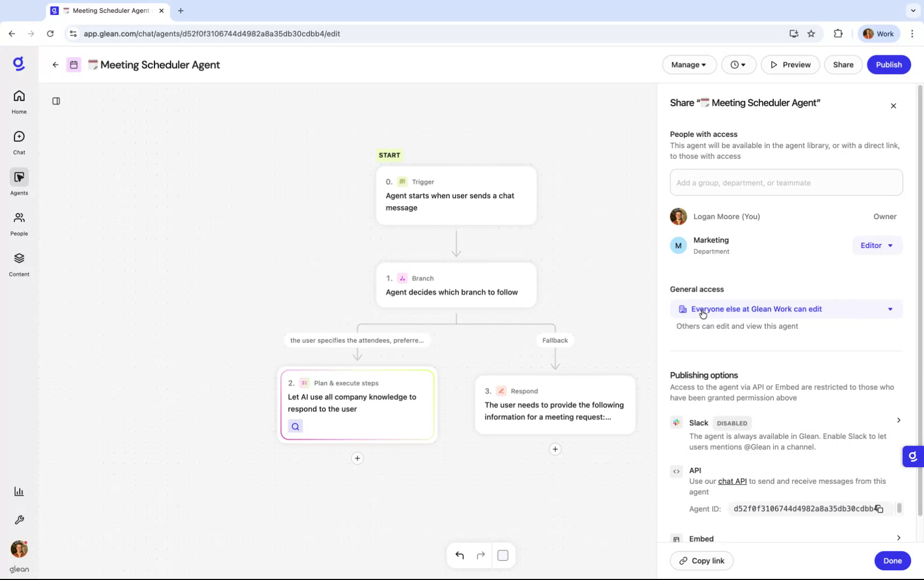Expand the Embed publishing option
Image resolution: width=924 pixels, height=580 pixels.
(x=898, y=538)
